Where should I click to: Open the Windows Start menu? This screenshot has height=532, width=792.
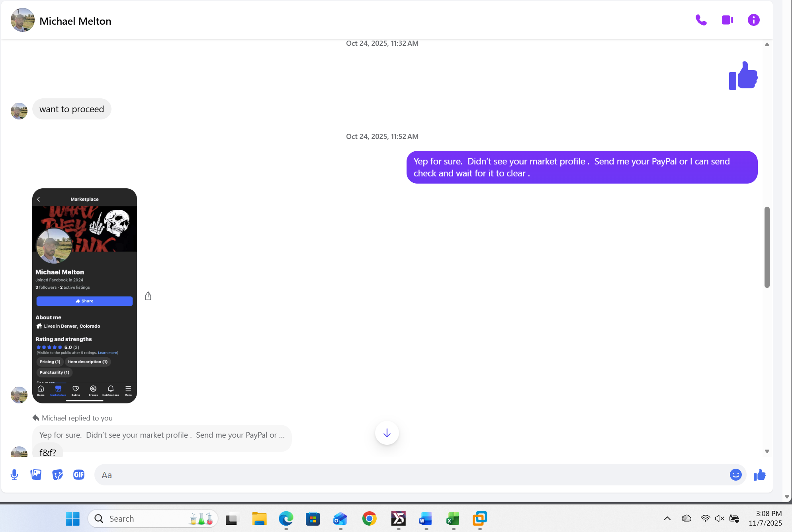[72, 518]
